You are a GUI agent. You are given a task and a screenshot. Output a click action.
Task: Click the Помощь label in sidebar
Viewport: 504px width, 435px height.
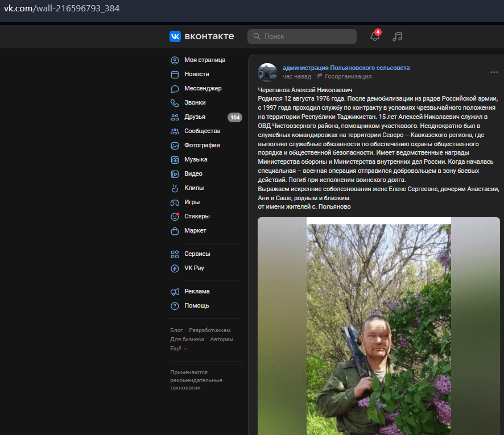[x=196, y=305]
